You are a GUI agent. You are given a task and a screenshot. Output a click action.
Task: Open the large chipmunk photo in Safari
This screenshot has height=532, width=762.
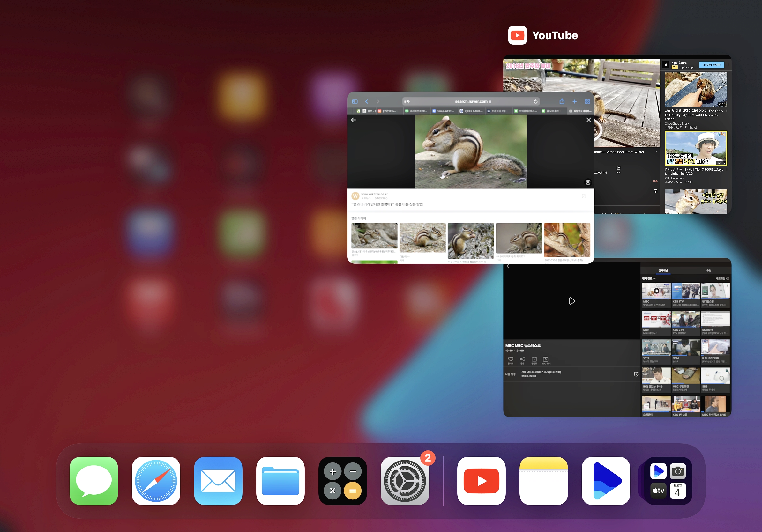point(471,151)
